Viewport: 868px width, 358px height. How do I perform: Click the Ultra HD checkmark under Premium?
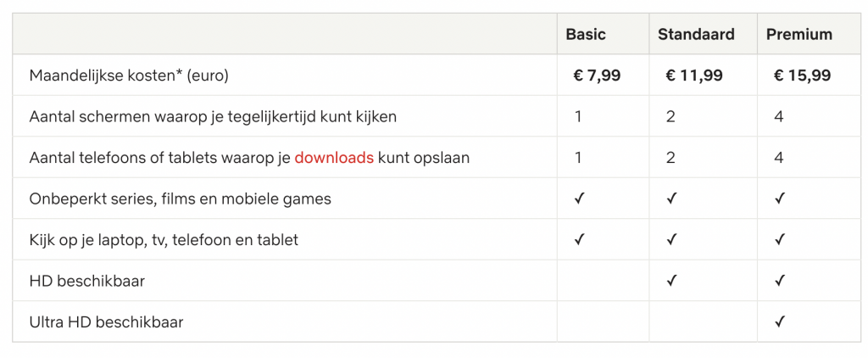(x=780, y=322)
